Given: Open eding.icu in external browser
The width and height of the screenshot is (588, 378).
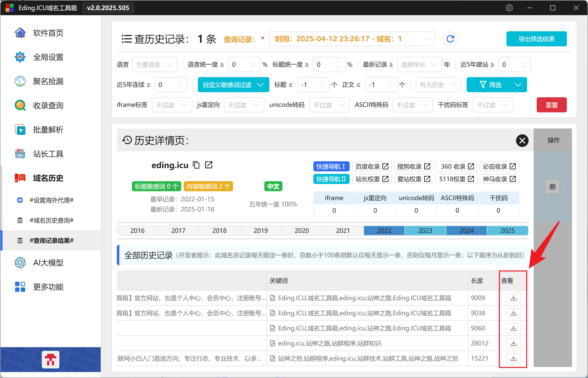Looking at the screenshot, I should 209,165.
